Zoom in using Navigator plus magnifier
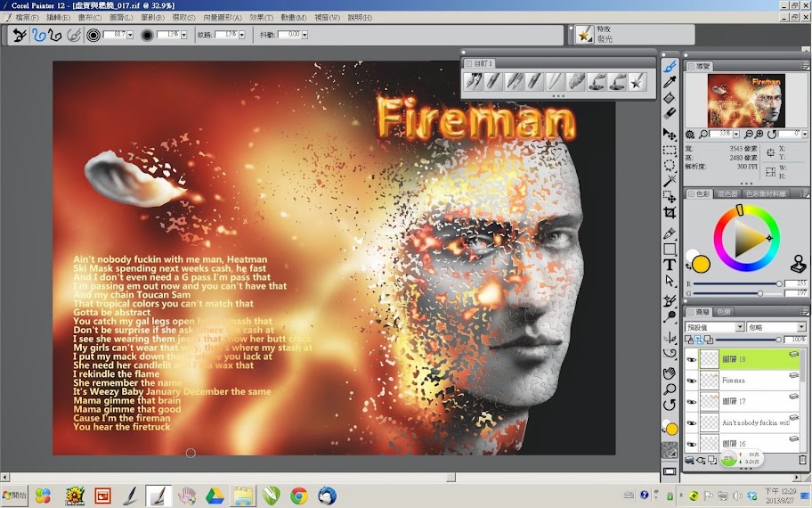This screenshot has height=508, width=812. pos(759,135)
